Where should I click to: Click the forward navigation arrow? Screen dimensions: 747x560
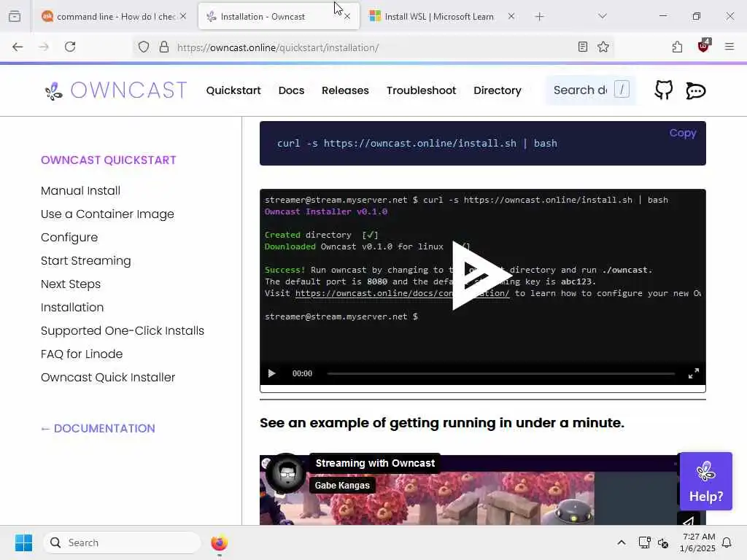coord(44,47)
